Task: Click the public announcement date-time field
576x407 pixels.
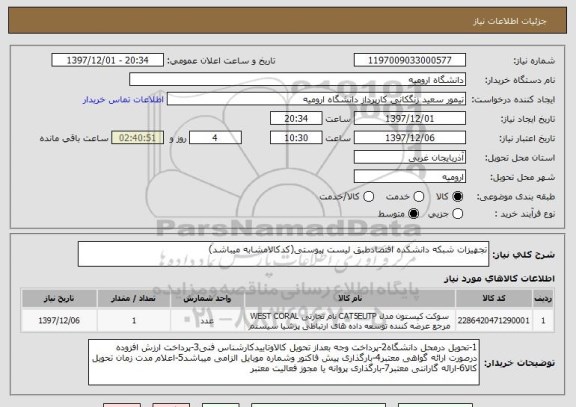Action: [x=108, y=60]
